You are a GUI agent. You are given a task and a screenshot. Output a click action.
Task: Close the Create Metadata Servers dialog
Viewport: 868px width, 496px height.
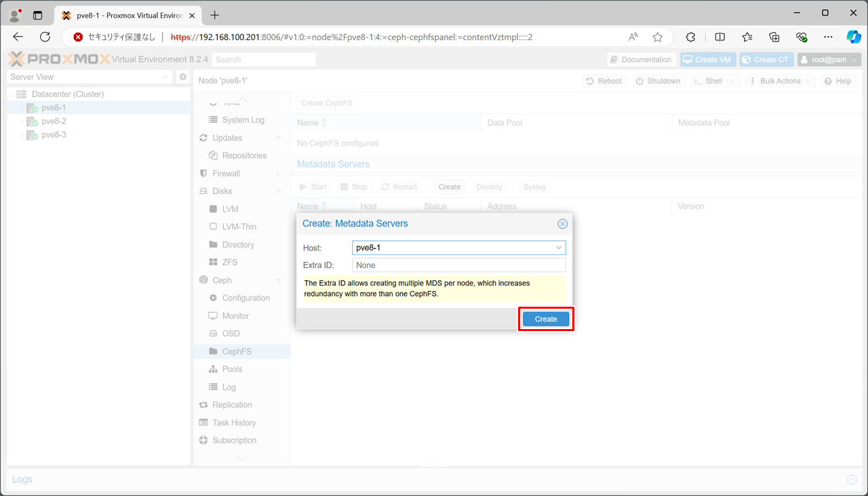click(x=562, y=224)
